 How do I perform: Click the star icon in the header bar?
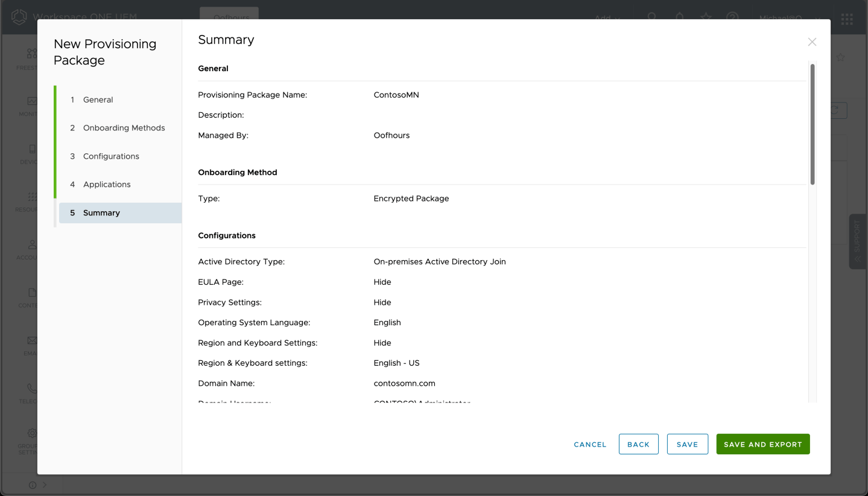pos(706,17)
